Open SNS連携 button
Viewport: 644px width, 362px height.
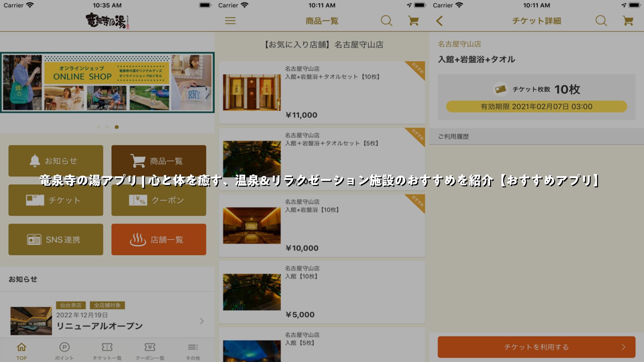click(56, 239)
